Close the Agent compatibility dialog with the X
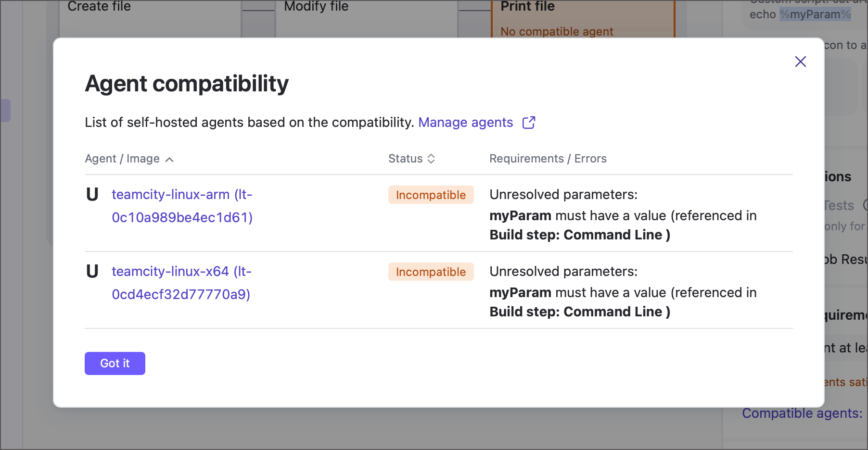The image size is (868, 450). click(800, 62)
